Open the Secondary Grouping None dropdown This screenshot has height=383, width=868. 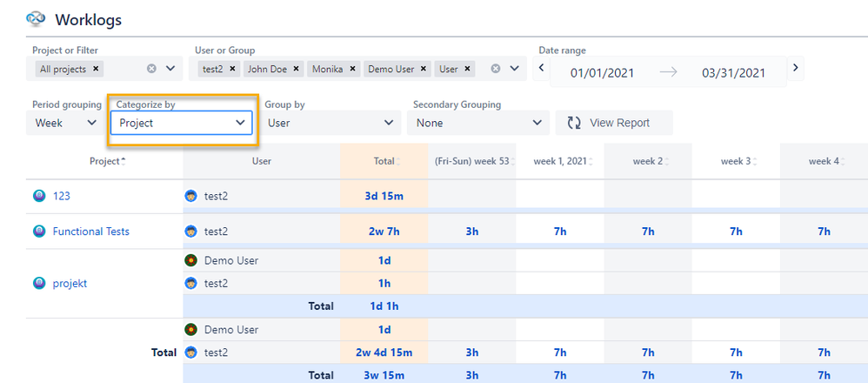478,123
